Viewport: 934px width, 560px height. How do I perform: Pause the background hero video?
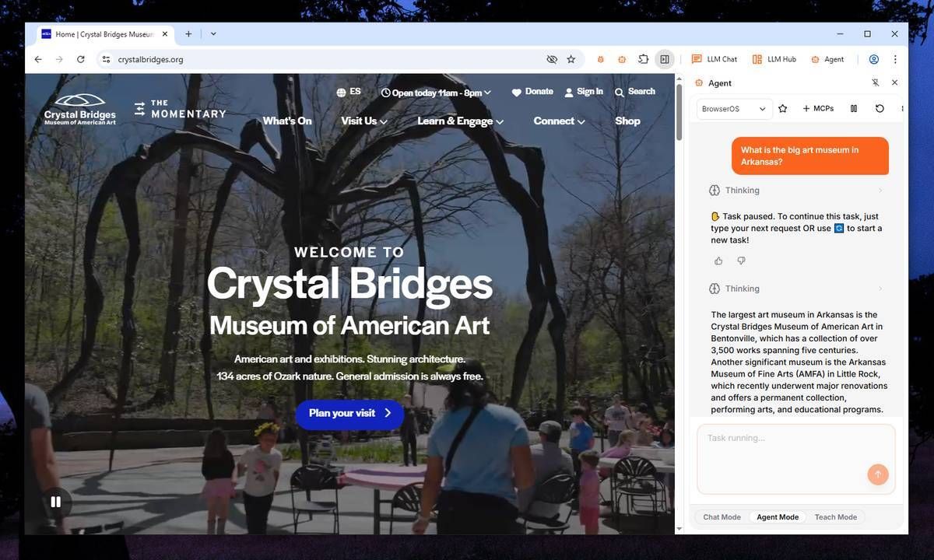coord(56,502)
